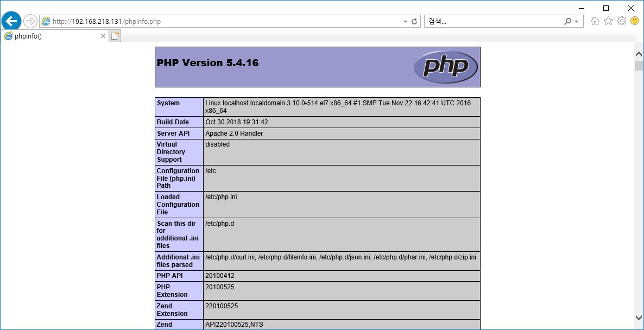
Task: Expand the search provider dropdown arrow
Action: [576, 21]
